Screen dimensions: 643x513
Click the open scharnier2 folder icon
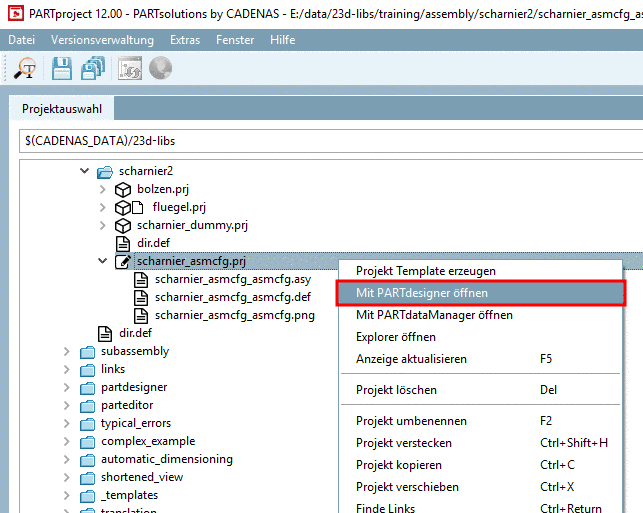point(105,171)
